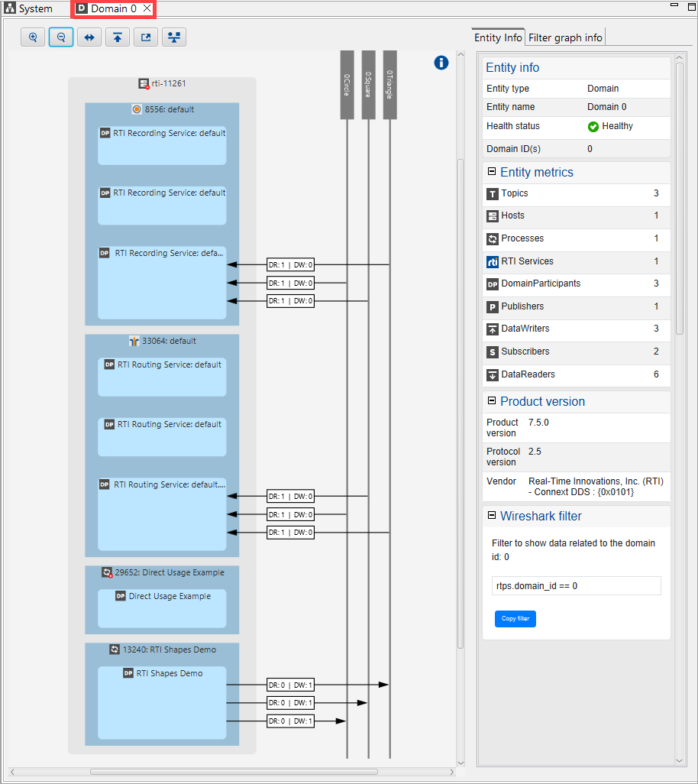Collapse the Wireshark filter section
The height and width of the screenshot is (784, 698).
(492, 515)
